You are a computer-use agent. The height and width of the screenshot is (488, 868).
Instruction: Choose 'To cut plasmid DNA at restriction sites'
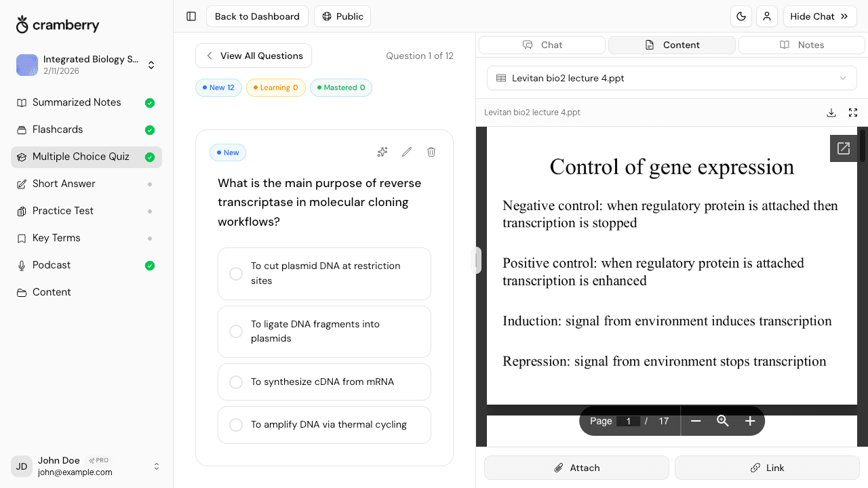pyautogui.click(x=324, y=273)
